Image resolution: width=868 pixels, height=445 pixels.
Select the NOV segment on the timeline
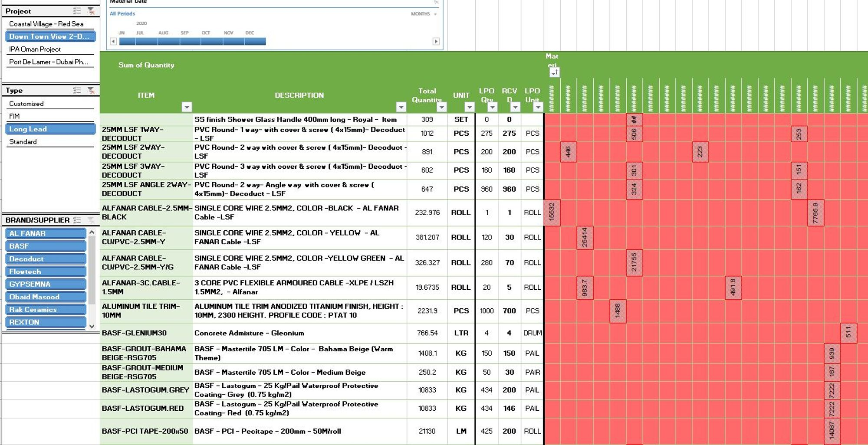click(234, 42)
